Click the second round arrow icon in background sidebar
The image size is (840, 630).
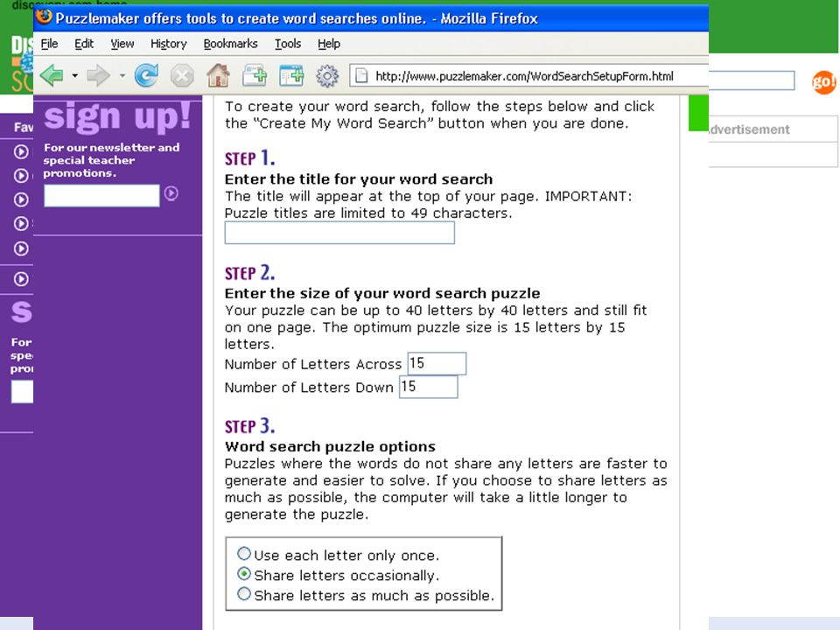click(x=21, y=176)
